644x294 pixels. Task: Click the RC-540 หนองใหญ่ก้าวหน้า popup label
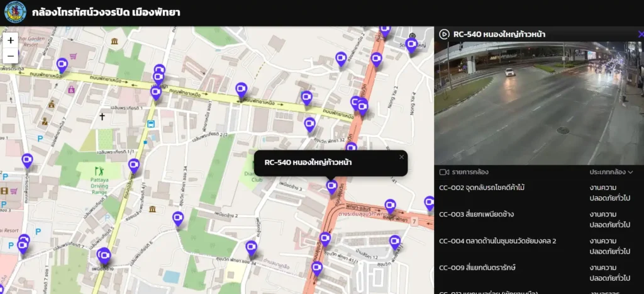click(308, 162)
